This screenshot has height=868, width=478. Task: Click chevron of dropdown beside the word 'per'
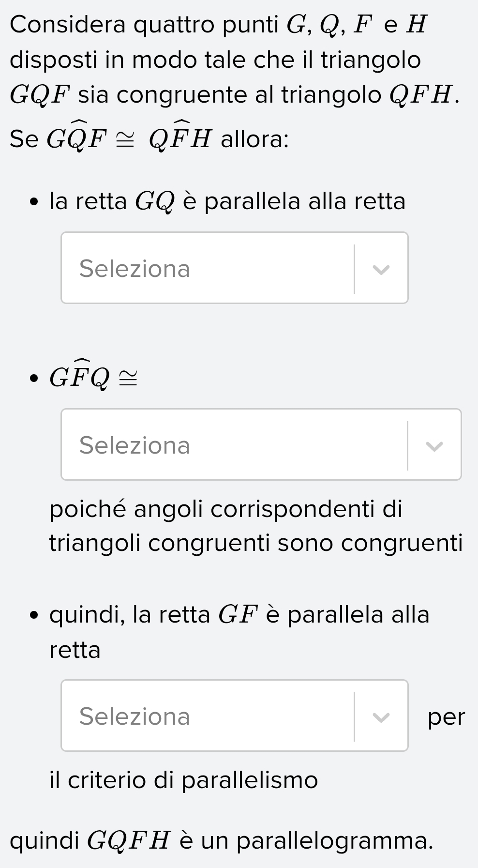tap(381, 717)
